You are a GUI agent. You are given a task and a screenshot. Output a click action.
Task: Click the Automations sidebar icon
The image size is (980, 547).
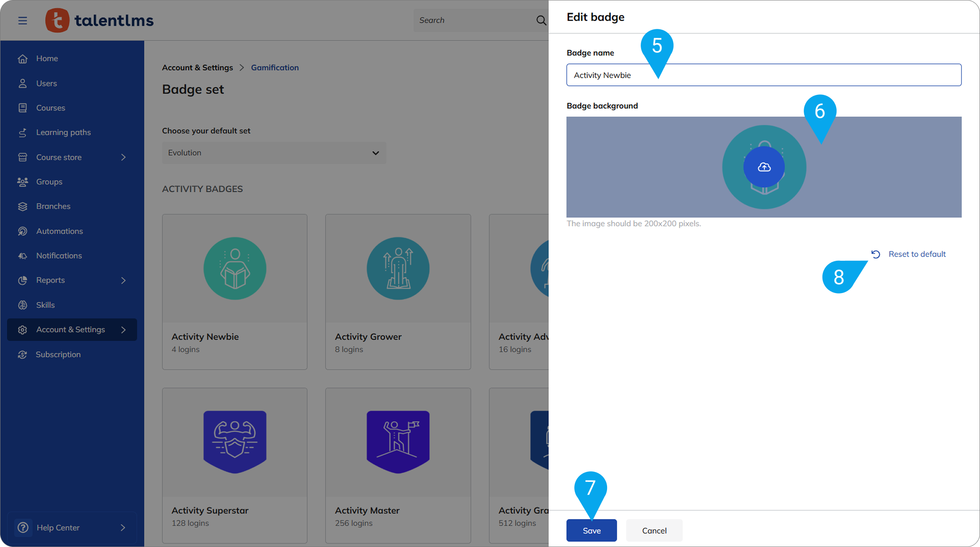tap(23, 231)
